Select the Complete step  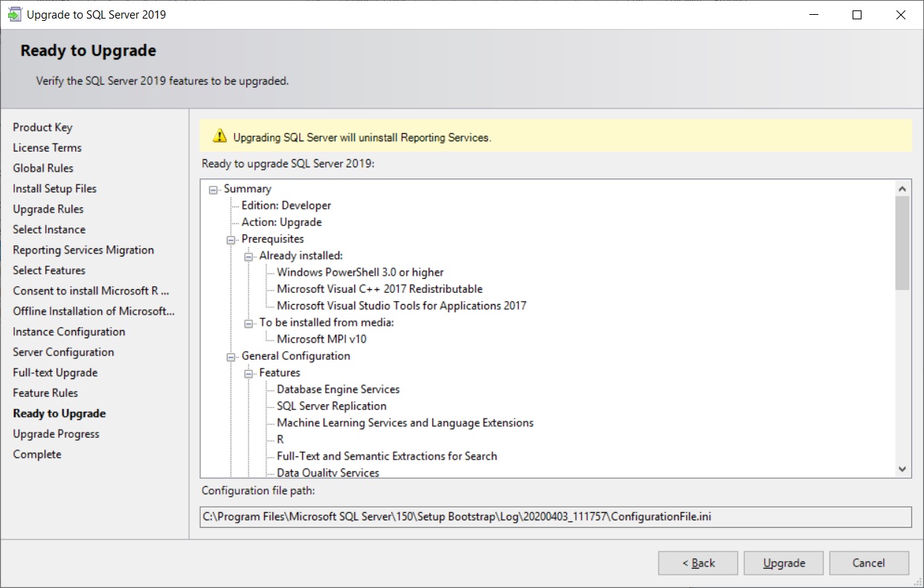tap(37, 454)
